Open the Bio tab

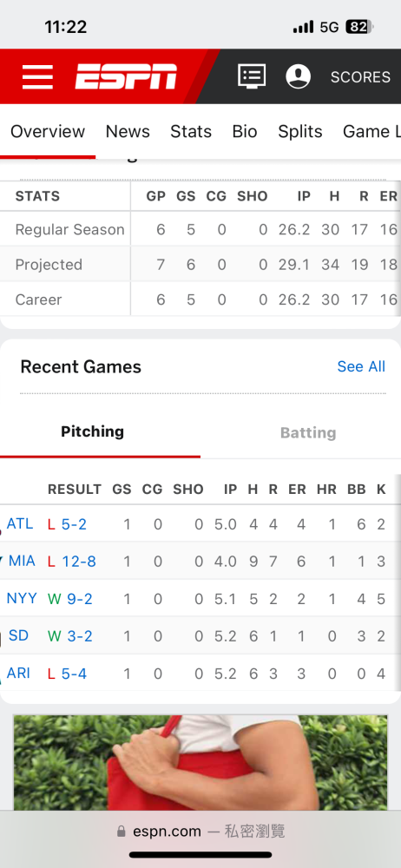pyautogui.click(x=245, y=132)
